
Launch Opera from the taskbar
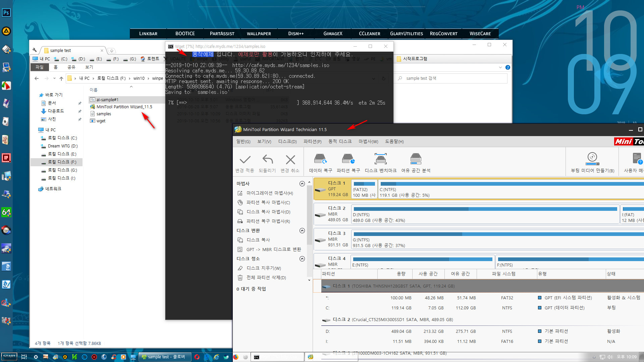click(197, 357)
